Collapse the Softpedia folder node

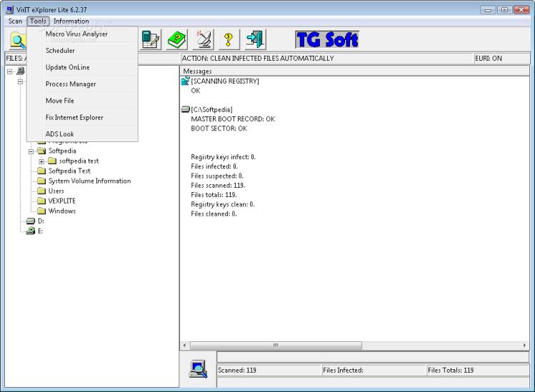[31, 151]
